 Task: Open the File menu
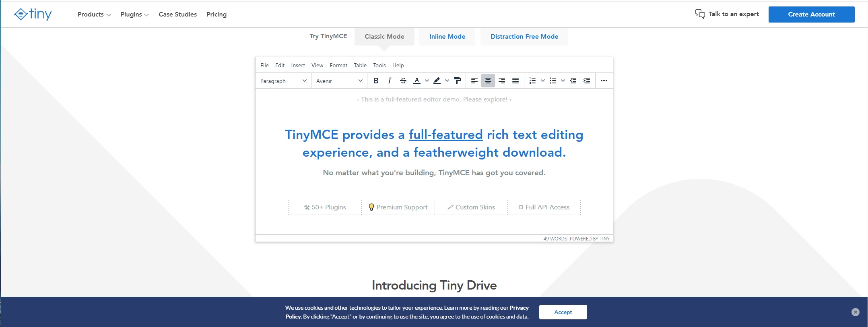pos(264,65)
